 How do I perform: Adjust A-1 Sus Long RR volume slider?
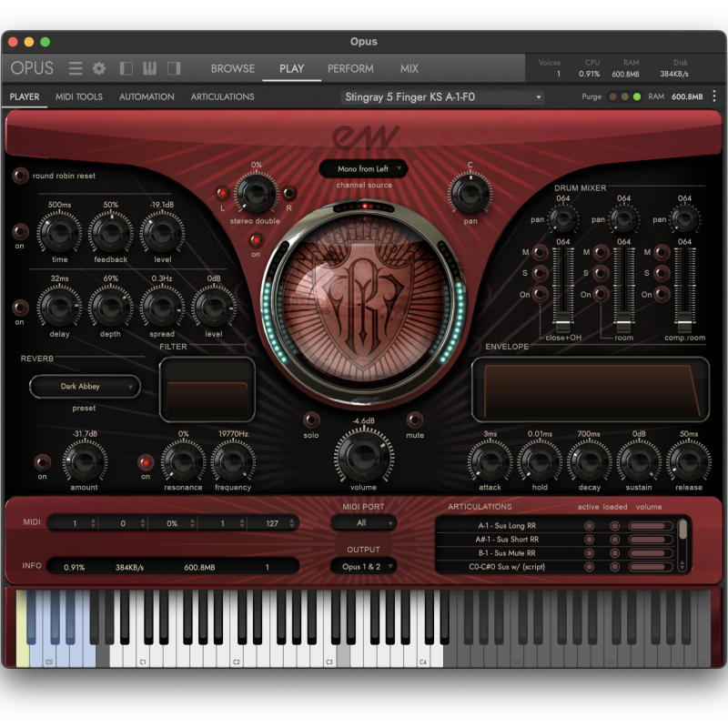[651, 526]
